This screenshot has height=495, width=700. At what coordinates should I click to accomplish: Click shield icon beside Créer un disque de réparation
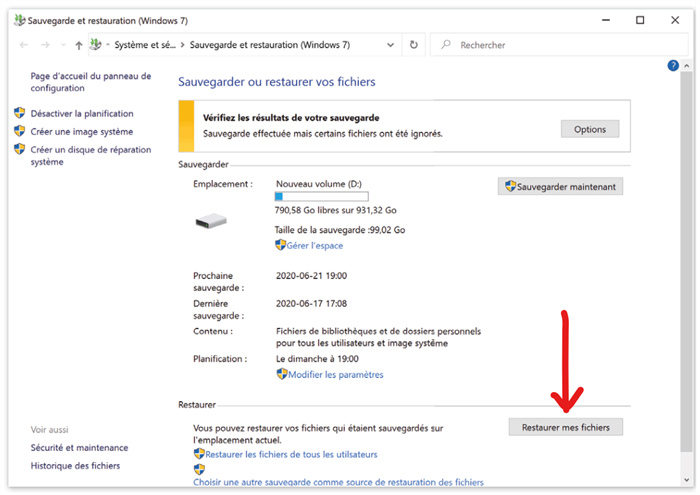[x=20, y=149]
